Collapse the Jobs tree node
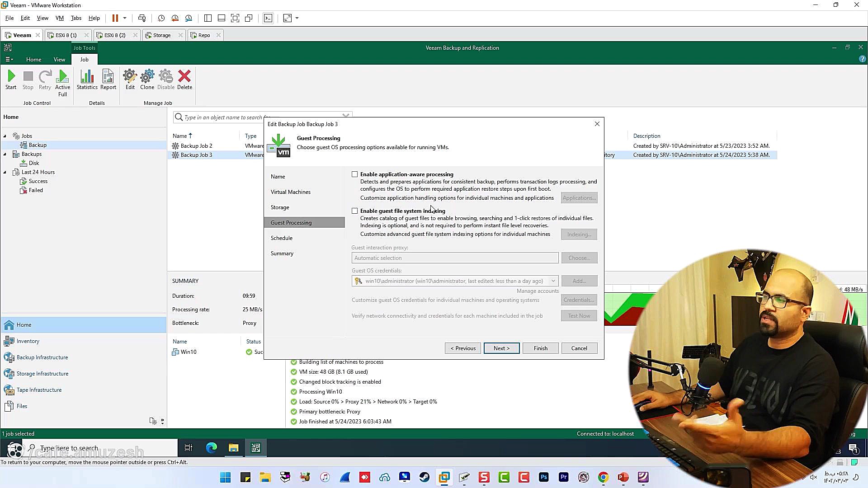Image resolution: width=868 pixels, height=488 pixels. pyautogui.click(x=5, y=136)
